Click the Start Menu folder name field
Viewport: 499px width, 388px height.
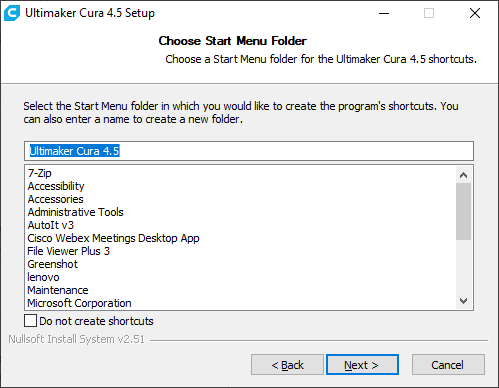coord(249,151)
